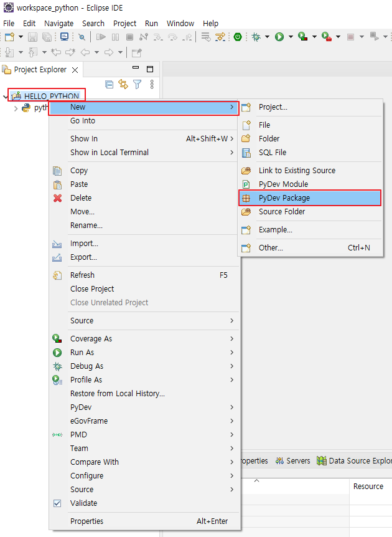Choose Other... in New submenu
Viewport: 392px width, 537px height.
(x=310, y=247)
